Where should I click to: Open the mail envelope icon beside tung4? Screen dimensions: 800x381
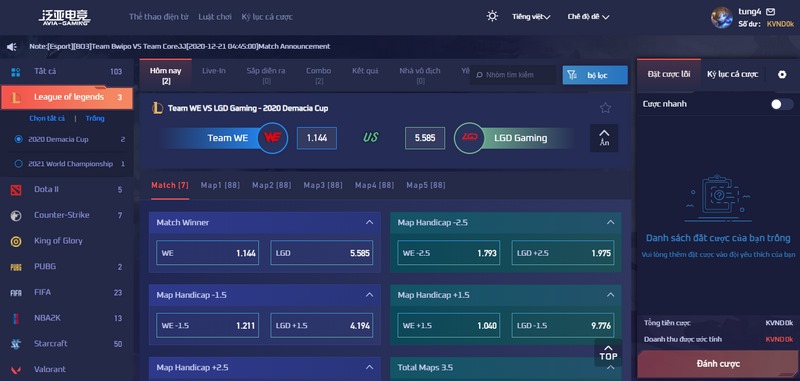pyautogui.click(x=770, y=11)
